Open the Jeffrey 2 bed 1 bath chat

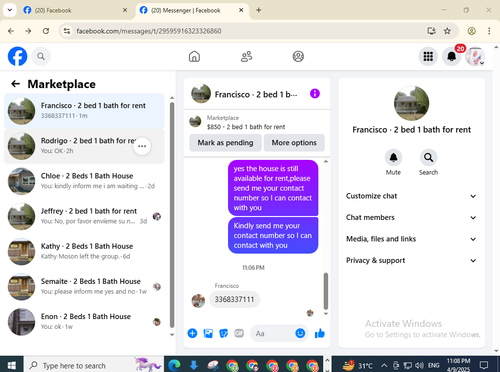[84, 217]
